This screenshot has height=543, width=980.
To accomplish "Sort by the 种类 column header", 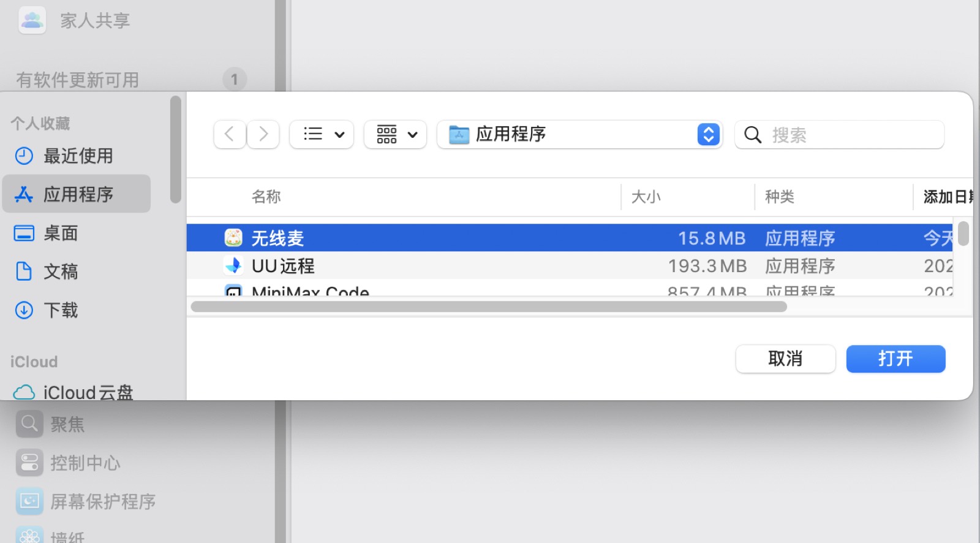I will tap(780, 197).
